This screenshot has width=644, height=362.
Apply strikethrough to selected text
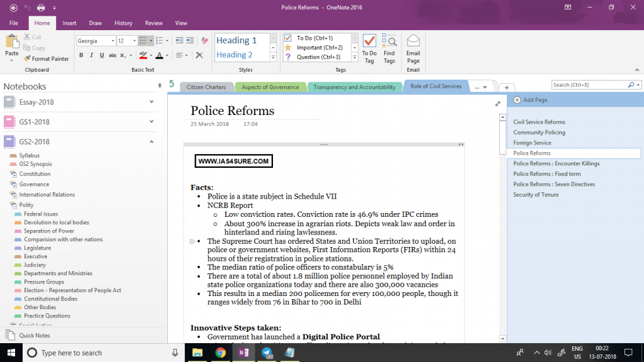pos(112,55)
